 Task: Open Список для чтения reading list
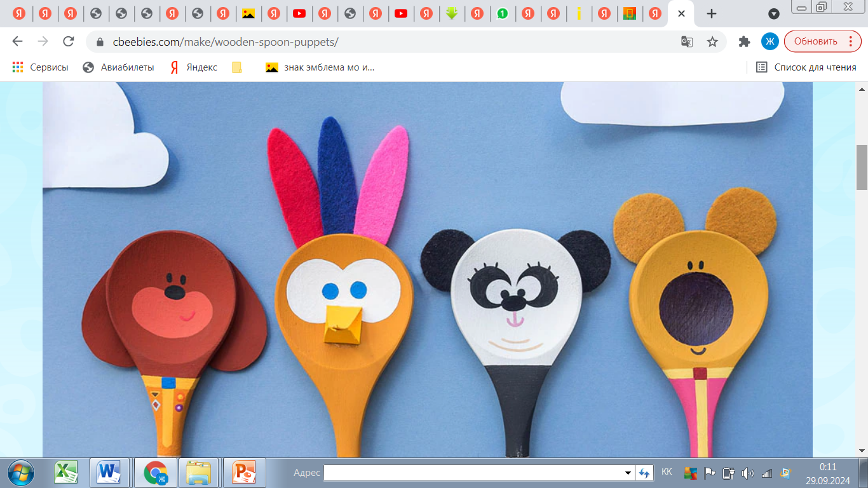tap(806, 67)
